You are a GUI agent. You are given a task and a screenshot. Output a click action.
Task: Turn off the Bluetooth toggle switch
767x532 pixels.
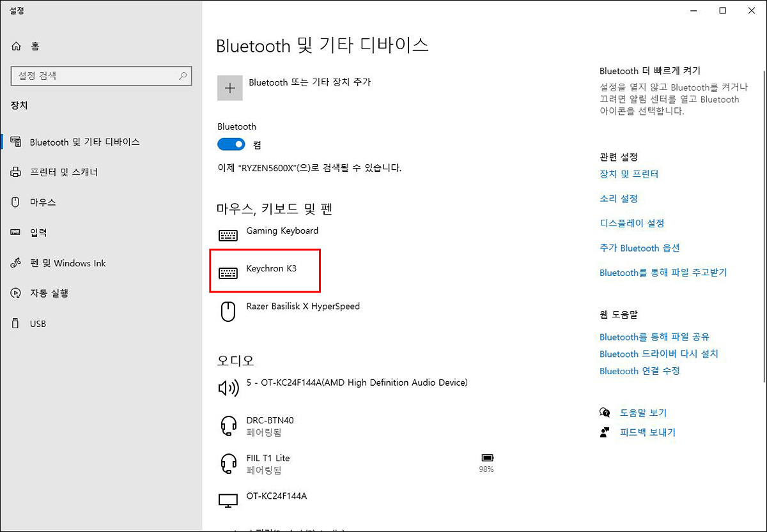coord(231,144)
